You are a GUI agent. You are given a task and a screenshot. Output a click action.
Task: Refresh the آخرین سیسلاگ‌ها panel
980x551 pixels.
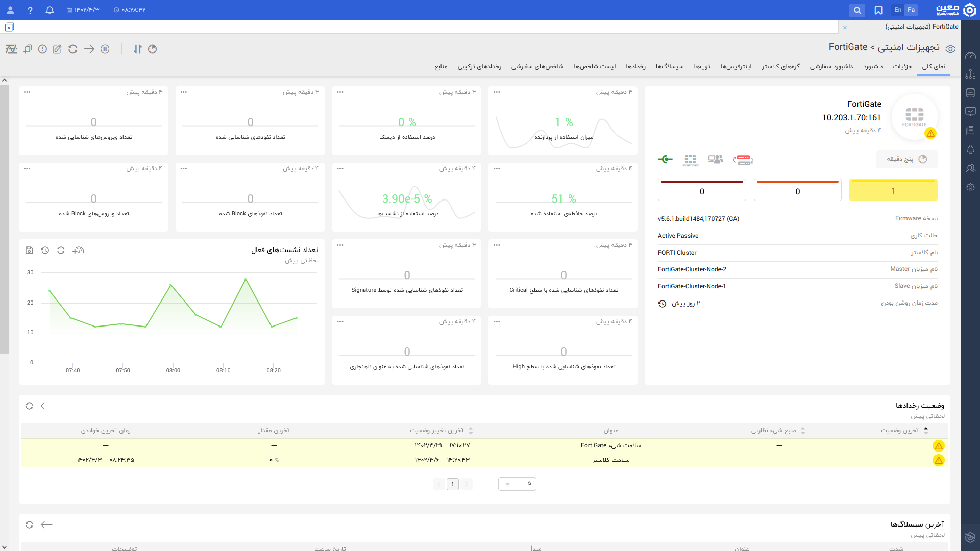click(x=29, y=525)
